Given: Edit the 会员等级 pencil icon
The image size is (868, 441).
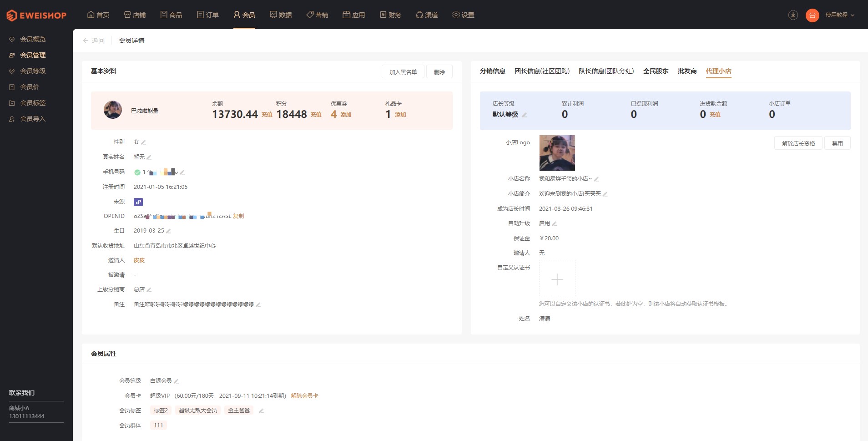Looking at the screenshot, I should (x=177, y=381).
